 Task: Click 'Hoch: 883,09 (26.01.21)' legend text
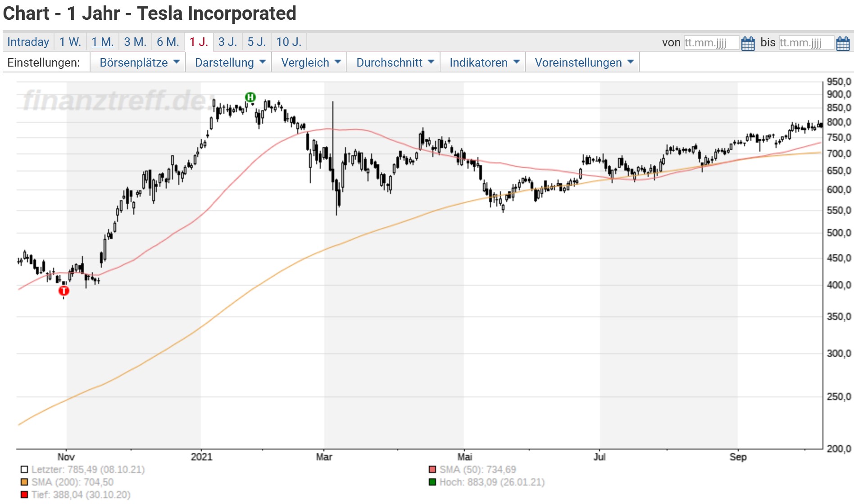tap(492, 482)
